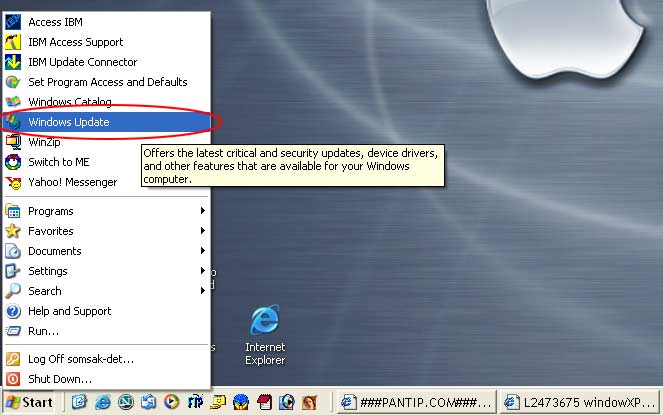Switch to L2473675 windowXP taskbar window
Viewport: 663px width, 416px height.
[580, 402]
